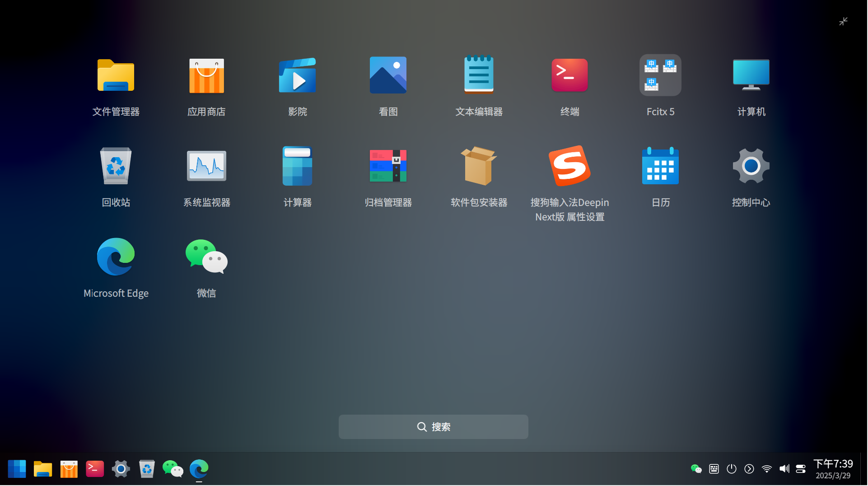Screen dimensions: 868x486
Task: Expand the tray arrow icon
Action: [x=749, y=469]
